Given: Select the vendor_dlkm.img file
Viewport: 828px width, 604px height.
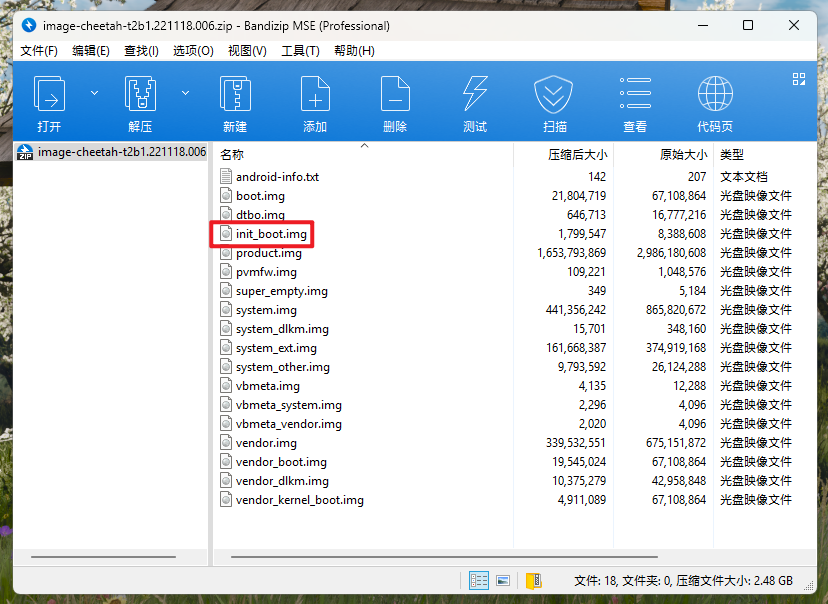Looking at the screenshot, I should (283, 481).
